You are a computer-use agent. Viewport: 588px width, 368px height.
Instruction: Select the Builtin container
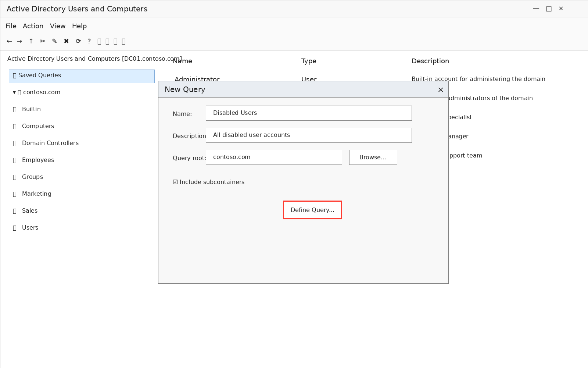pos(31,109)
